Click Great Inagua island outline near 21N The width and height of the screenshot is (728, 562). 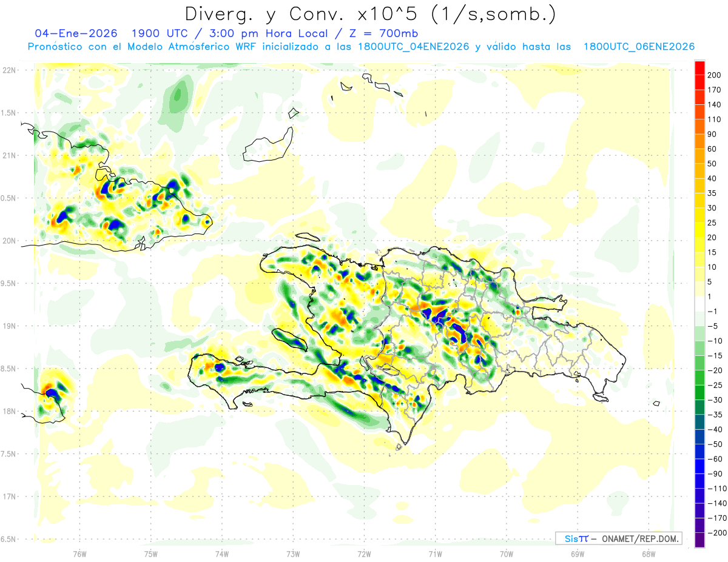267,148
